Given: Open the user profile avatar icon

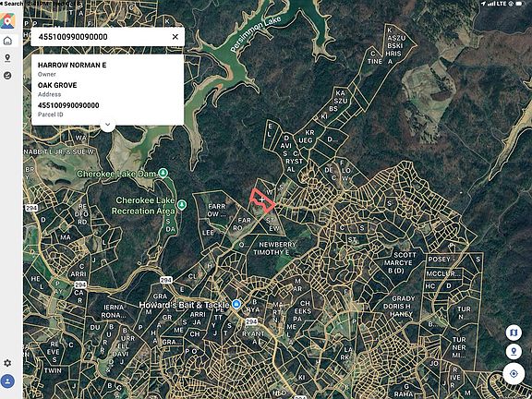Looking at the screenshot, I should pyautogui.click(x=7, y=381).
